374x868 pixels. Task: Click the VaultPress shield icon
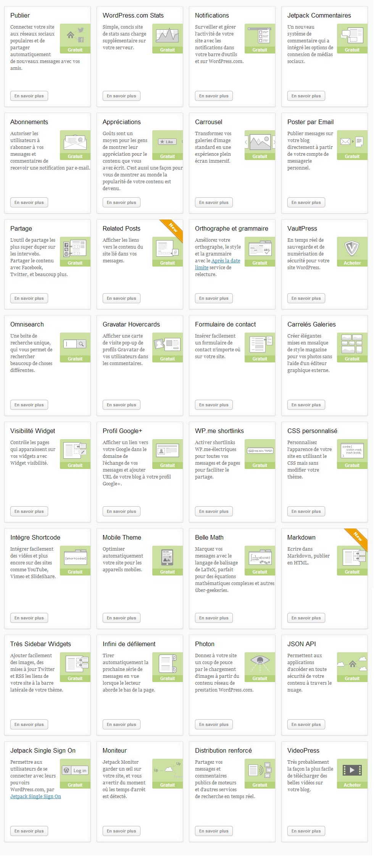[x=352, y=248]
